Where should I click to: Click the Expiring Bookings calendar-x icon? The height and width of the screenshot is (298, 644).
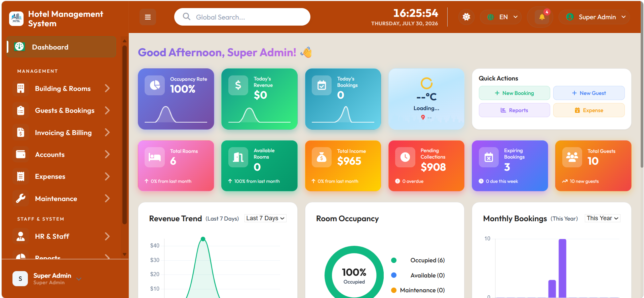click(489, 157)
